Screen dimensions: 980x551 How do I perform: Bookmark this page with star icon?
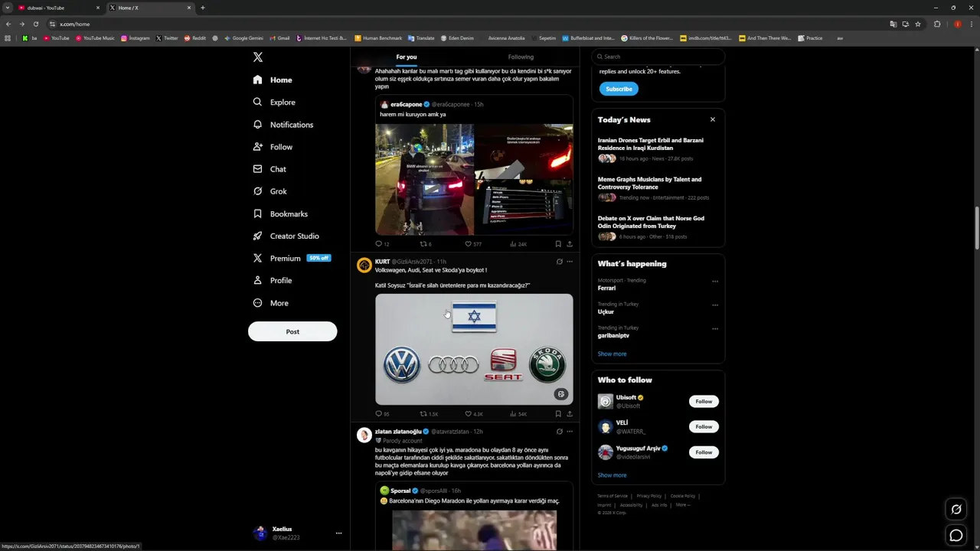coord(918,24)
